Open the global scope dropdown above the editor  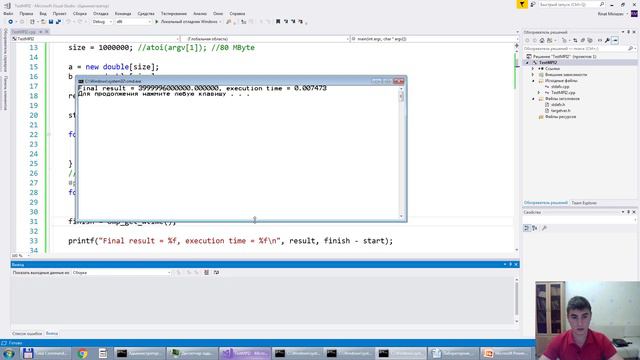coord(265,39)
